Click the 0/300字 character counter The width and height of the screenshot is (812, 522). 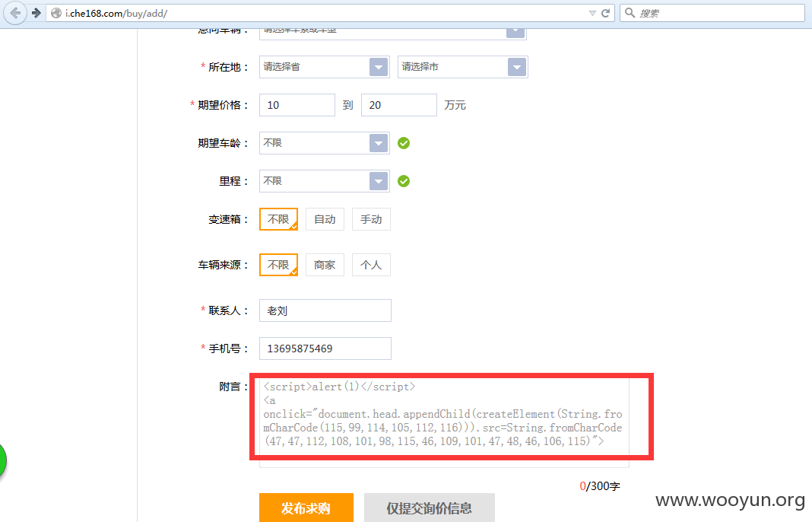click(600, 486)
